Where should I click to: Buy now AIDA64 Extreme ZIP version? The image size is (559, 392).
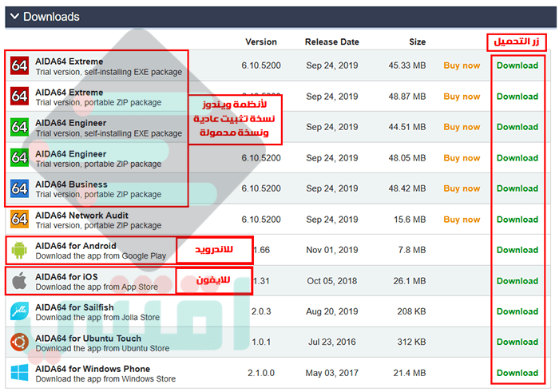coord(462,97)
